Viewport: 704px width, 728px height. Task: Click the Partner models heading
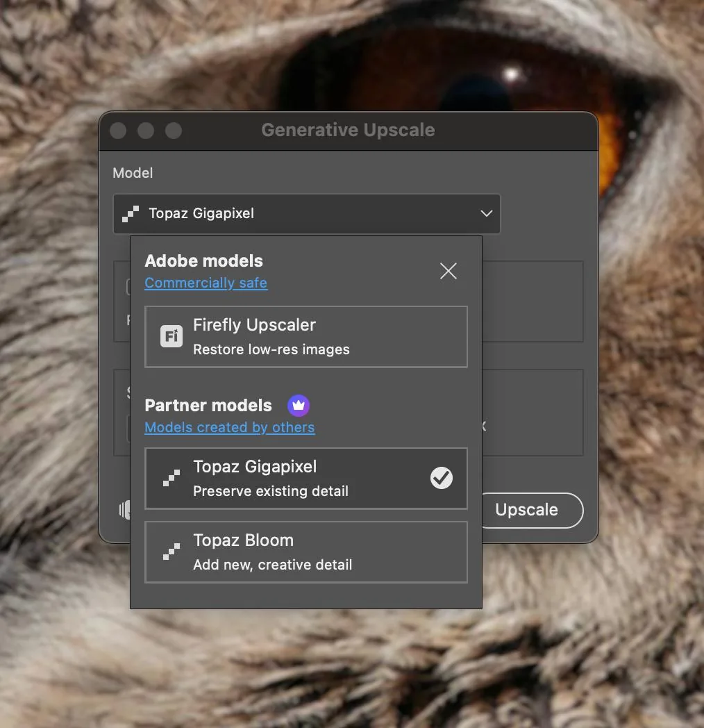click(x=208, y=405)
